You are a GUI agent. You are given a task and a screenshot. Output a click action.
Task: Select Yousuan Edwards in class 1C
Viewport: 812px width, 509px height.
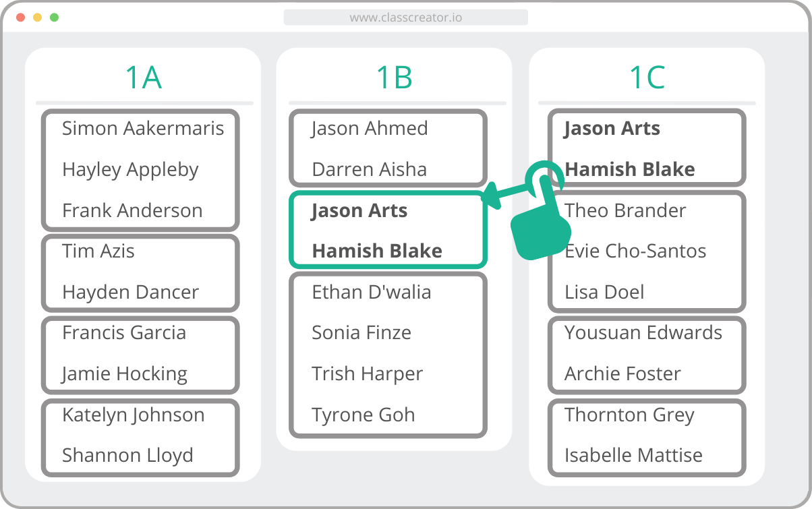643,332
